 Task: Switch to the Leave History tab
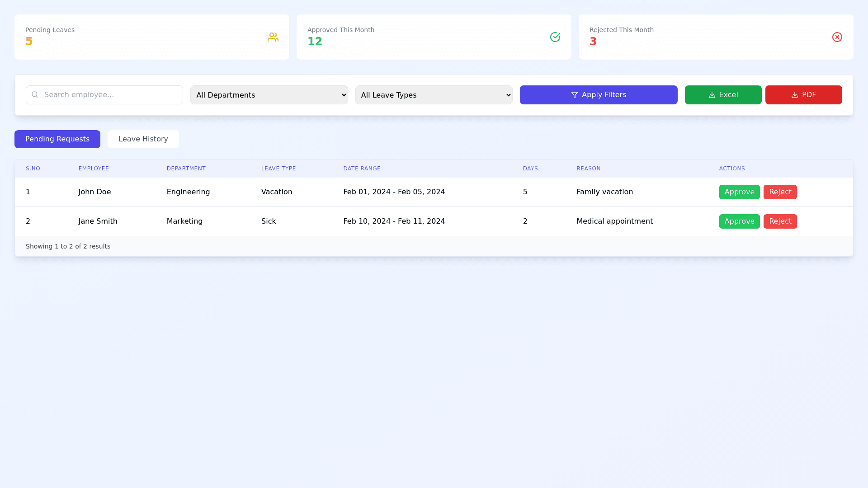[x=143, y=139]
